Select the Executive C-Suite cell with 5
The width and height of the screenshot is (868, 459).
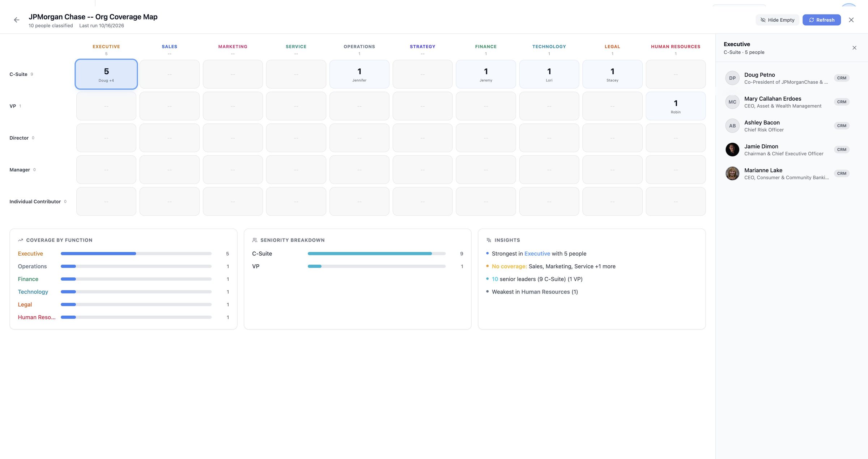click(106, 74)
